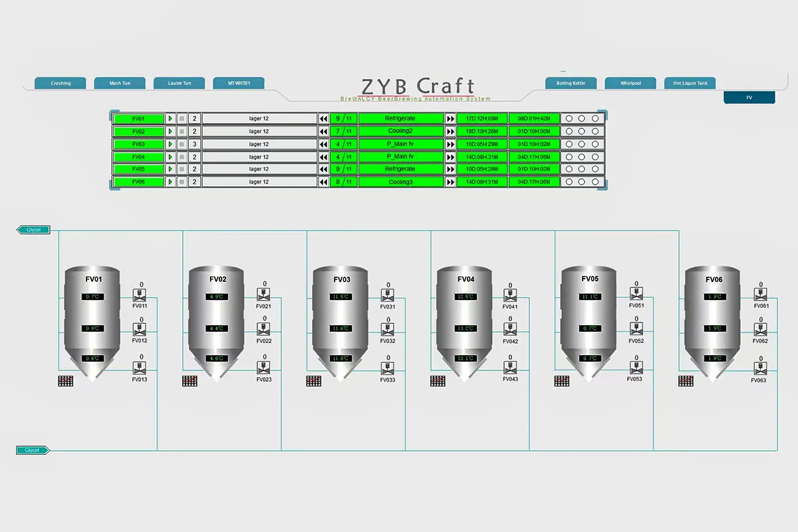Select the FV tab
This screenshot has width=798, height=532.
[749, 98]
